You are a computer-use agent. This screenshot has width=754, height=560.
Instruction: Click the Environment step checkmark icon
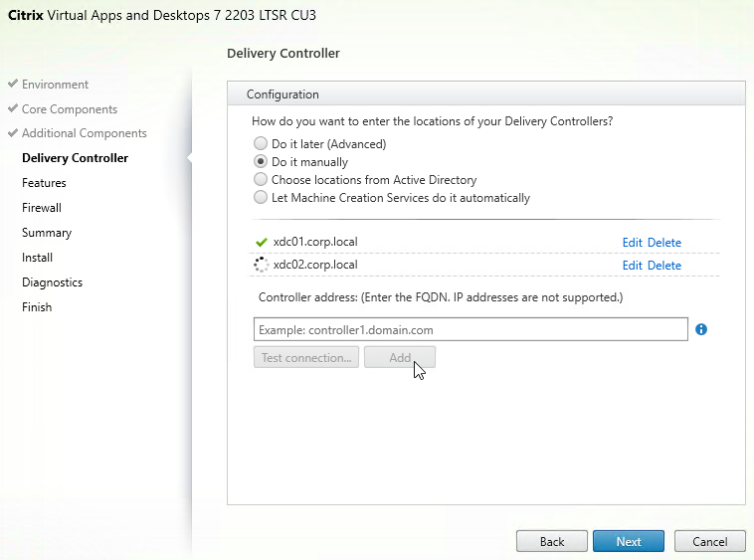pyautogui.click(x=13, y=84)
